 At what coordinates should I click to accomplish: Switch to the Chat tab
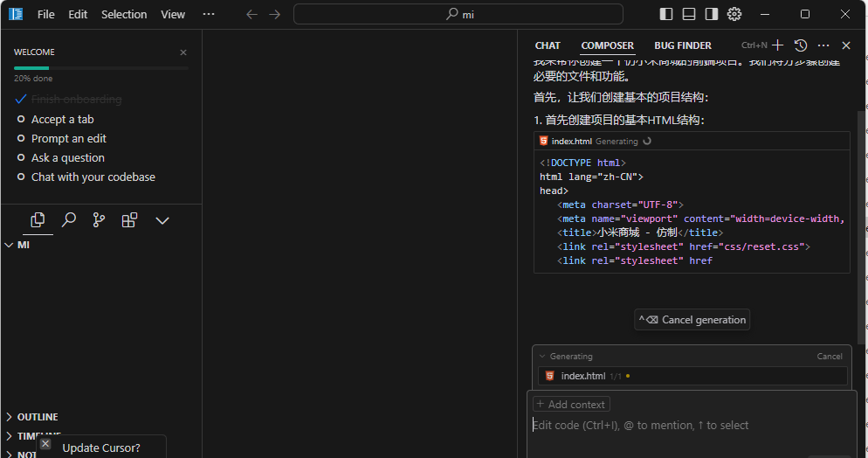coord(548,45)
